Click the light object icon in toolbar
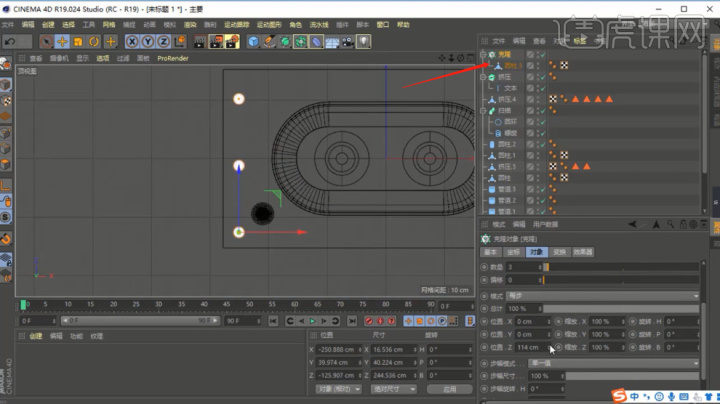Viewport: 720px width, 404px height. (x=363, y=41)
